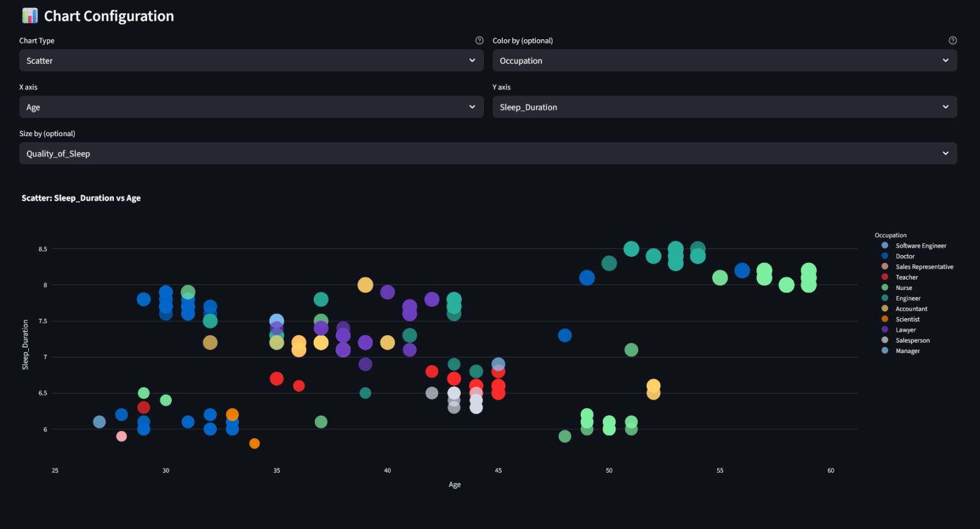This screenshot has height=529, width=980.
Task: Toggle Manager series in the legend
Action: click(907, 351)
